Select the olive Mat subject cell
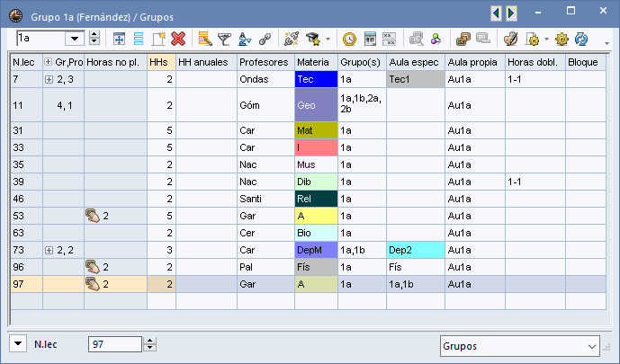620x364 pixels. click(316, 130)
